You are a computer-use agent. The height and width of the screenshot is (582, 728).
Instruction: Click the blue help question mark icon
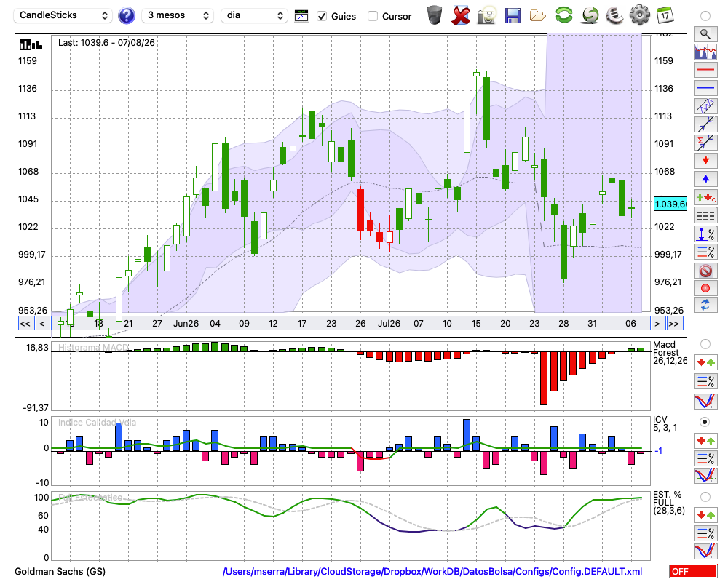[x=126, y=16]
